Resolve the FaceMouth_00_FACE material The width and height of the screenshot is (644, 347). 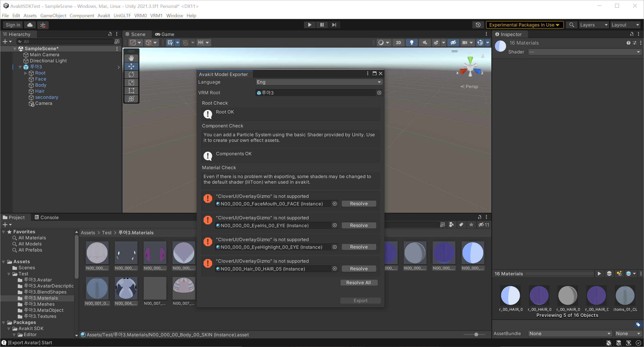click(x=359, y=204)
